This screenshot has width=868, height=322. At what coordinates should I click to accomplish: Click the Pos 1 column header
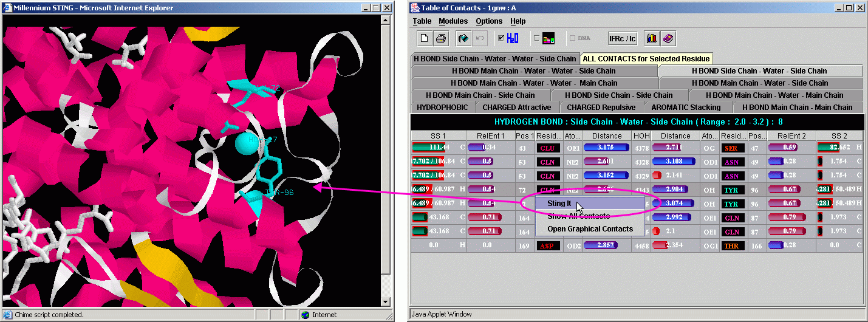click(x=525, y=136)
